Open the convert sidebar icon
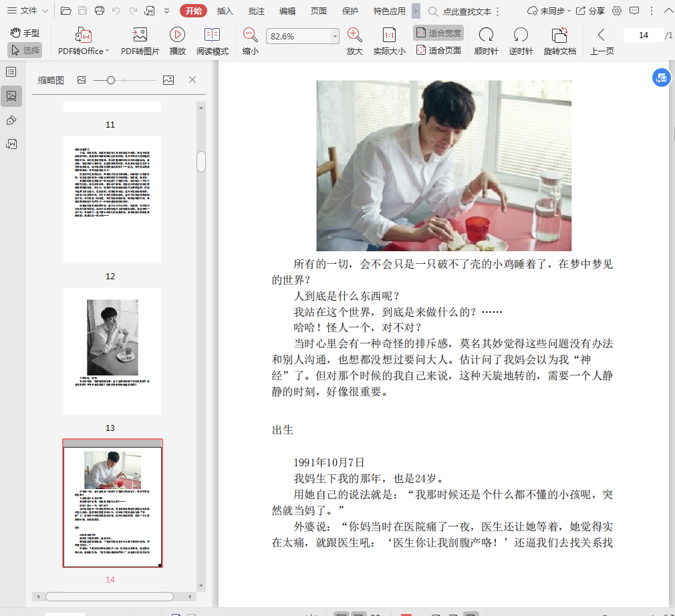 click(x=11, y=144)
